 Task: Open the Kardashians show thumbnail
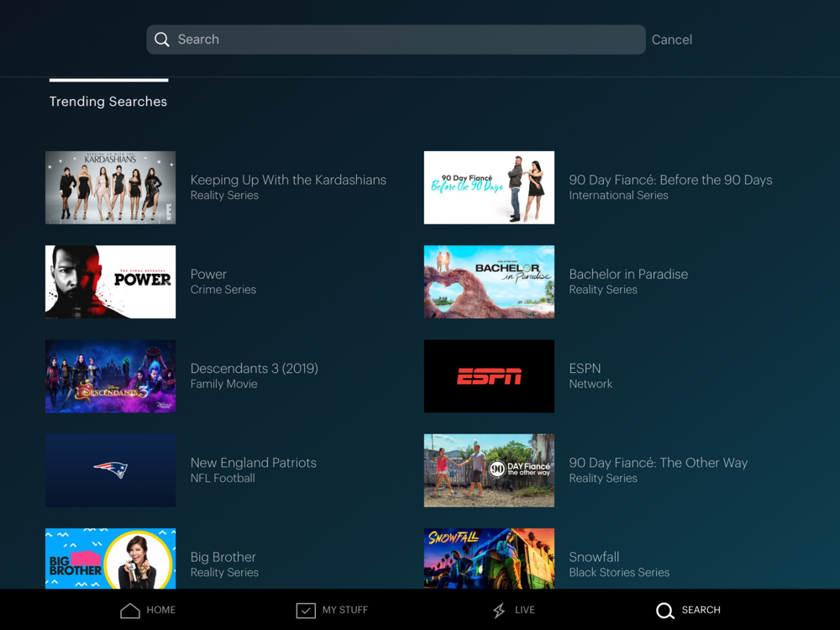(110, 187)
